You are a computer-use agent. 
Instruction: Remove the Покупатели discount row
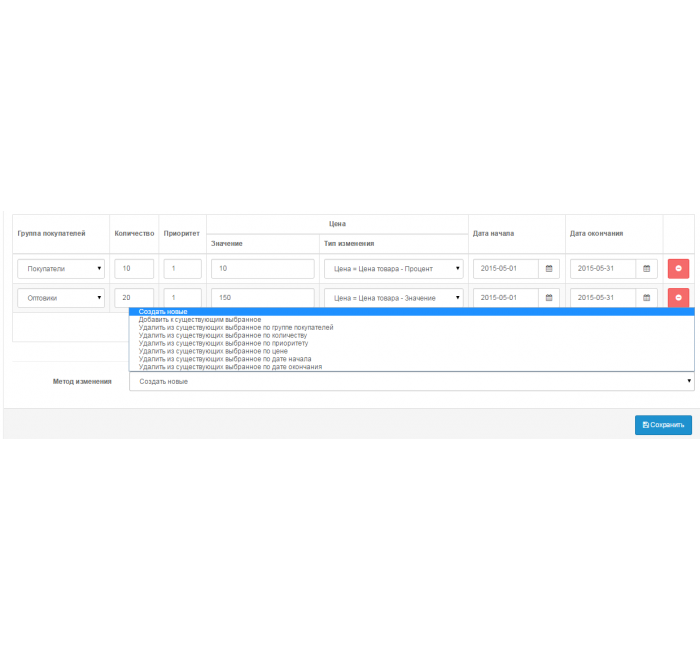click(x=678, y=269)
